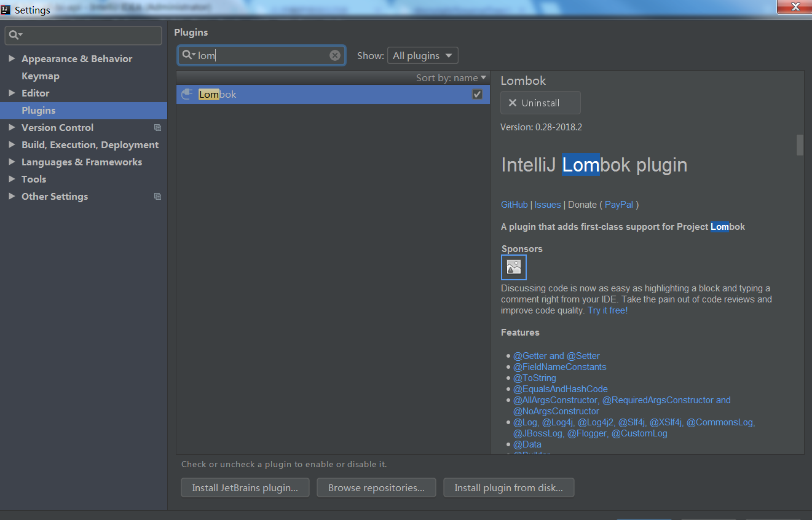Open the @JBossLog, @Flogger, @CustomLog link
The image size is (812, 520).
590,433
